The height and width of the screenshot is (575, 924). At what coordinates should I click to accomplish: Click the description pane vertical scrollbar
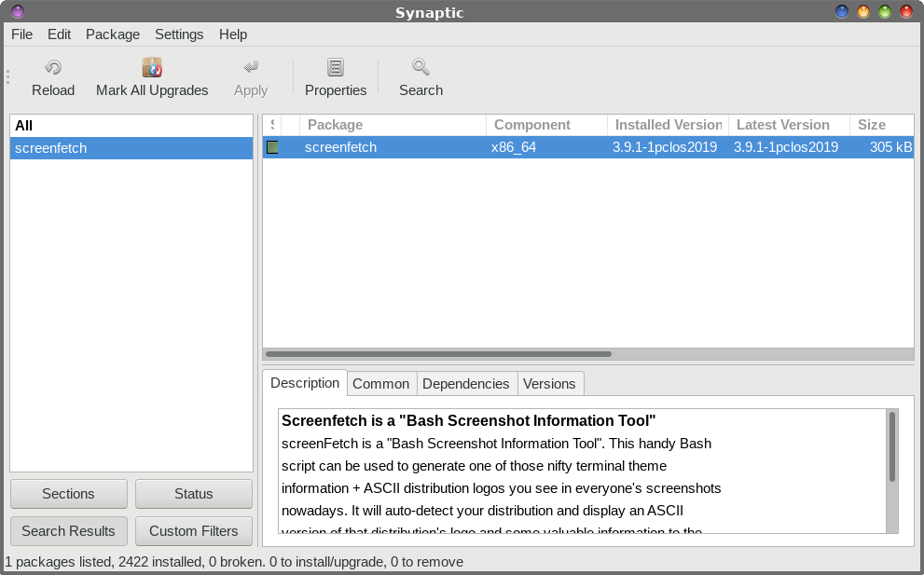892,446
